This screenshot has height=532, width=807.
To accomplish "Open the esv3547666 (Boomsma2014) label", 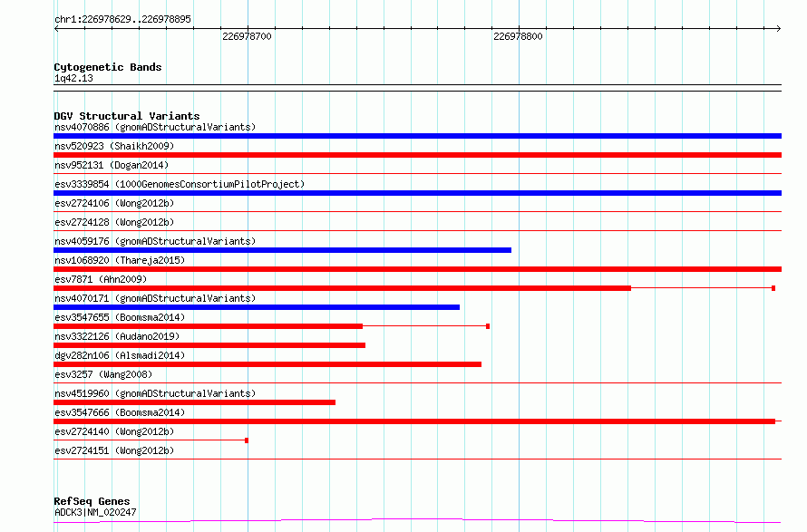I will (120, 412).
